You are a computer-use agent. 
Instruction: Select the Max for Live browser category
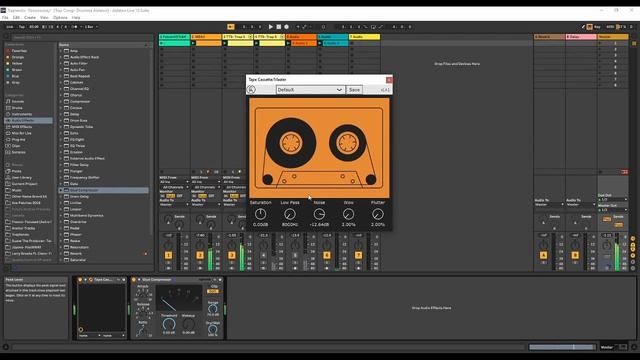[x=21, y=133]
